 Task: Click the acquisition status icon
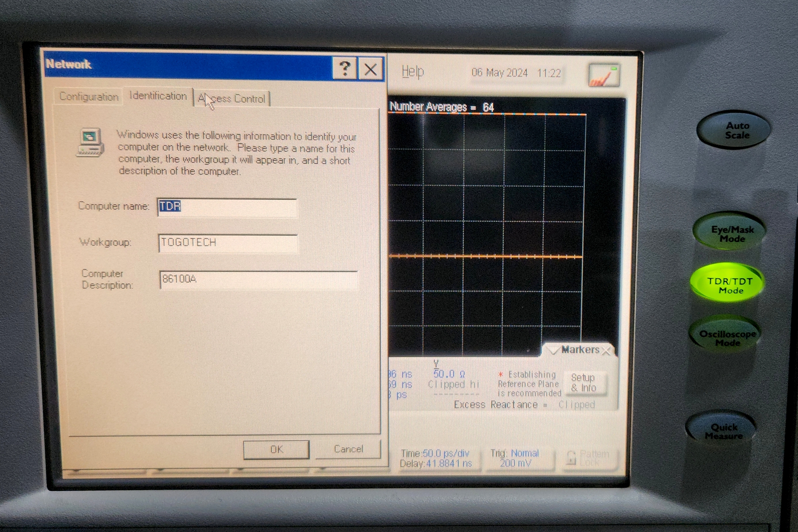pos(604,75)
